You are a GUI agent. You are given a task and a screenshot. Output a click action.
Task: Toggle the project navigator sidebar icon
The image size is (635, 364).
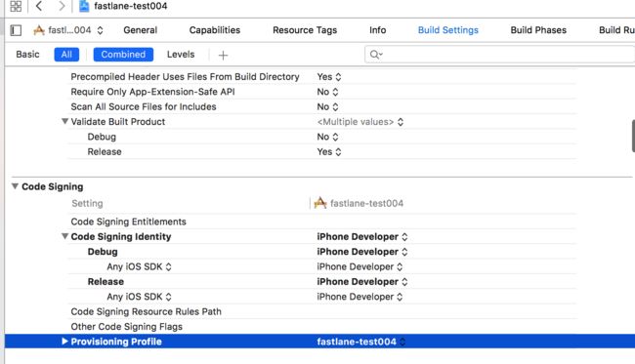[16, 30]
